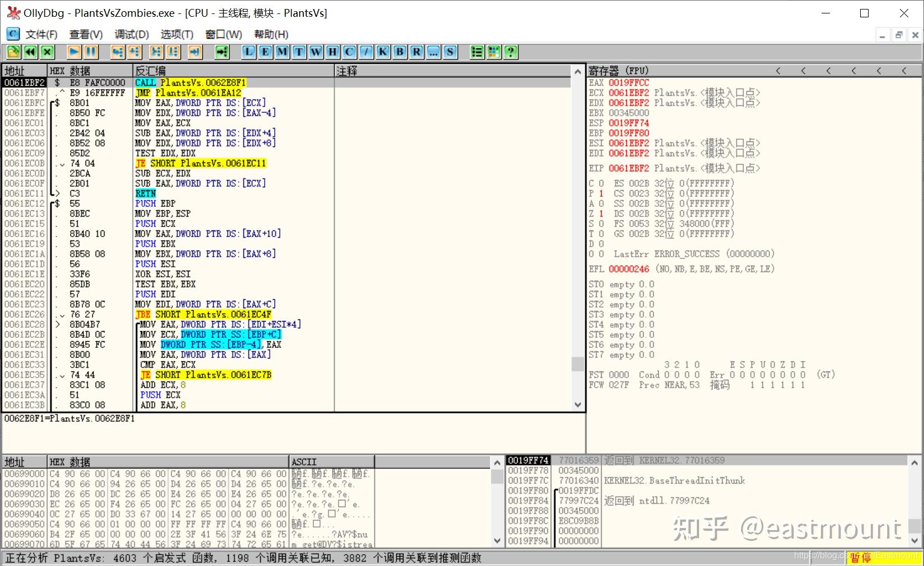The width and height of the screenshot is (924, 566).
Task: Click the Restart debugging icon
Action: click(x=30, y=51)
